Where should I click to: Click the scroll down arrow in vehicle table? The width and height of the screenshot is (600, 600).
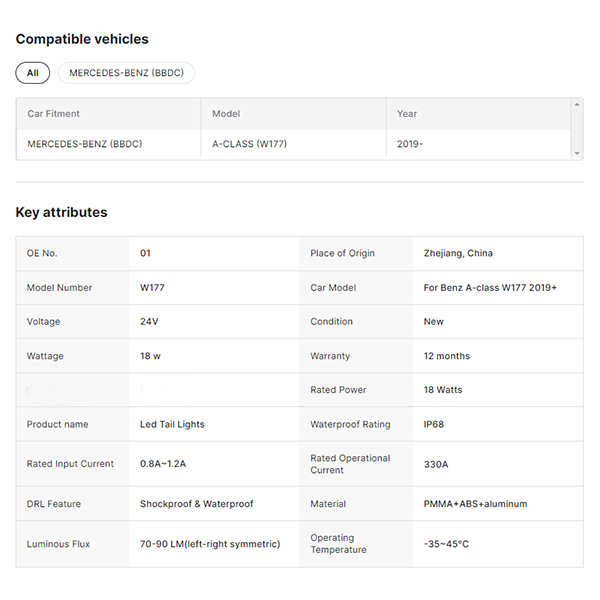pyautogui.click(x=577, y=153)
